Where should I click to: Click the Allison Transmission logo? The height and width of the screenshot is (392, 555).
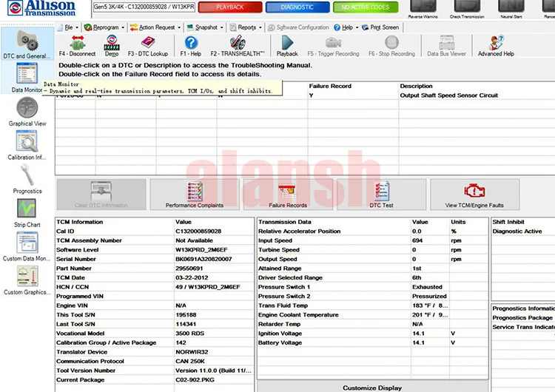[41, 8]
